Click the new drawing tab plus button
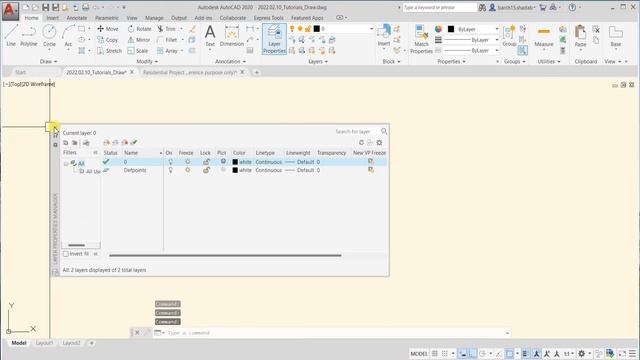Viewport: 640px width, 360px height. pos(257,72)
